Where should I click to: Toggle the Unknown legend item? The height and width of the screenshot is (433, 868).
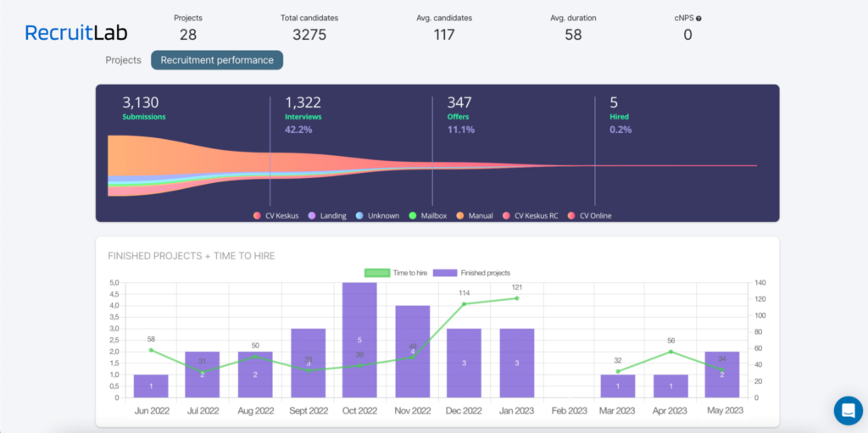coord(377,215)
